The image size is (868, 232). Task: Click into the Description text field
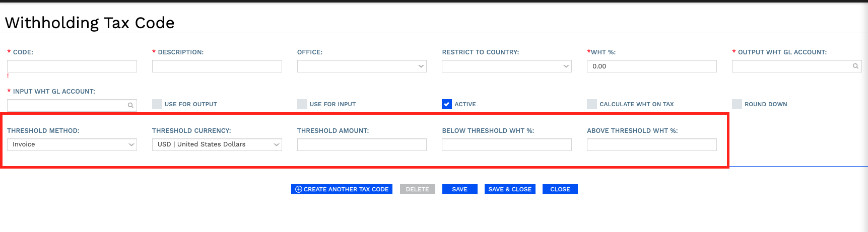(x=217, y=66)
